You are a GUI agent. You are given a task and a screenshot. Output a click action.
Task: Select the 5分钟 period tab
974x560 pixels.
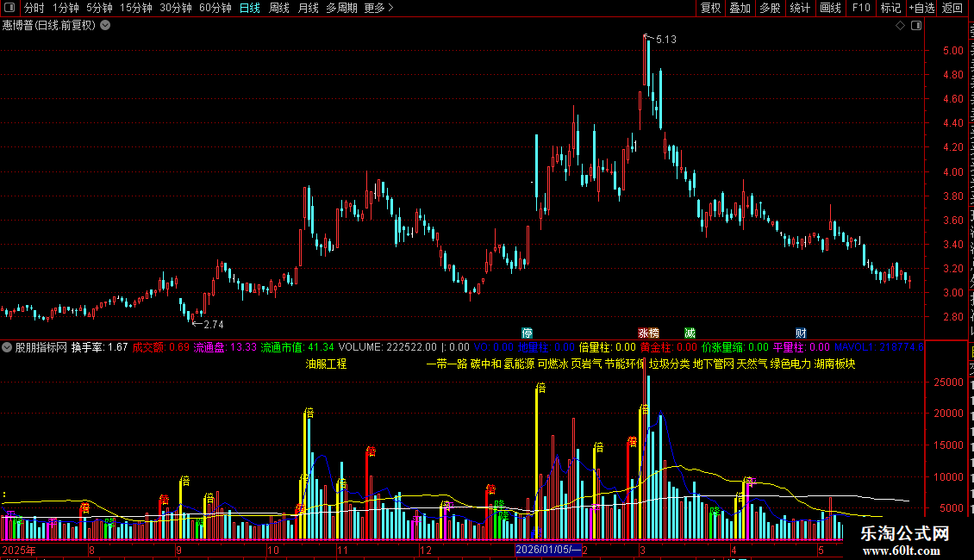click(99, 8)
